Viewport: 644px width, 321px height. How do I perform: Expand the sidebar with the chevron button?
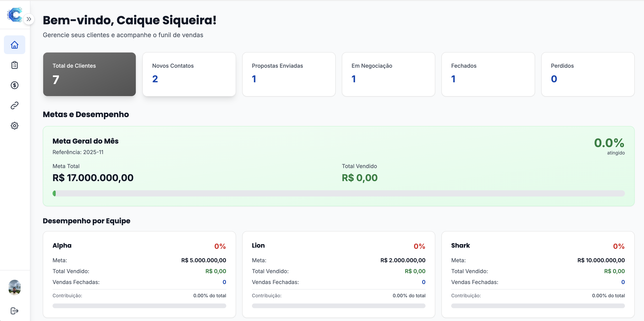point(29,19)
